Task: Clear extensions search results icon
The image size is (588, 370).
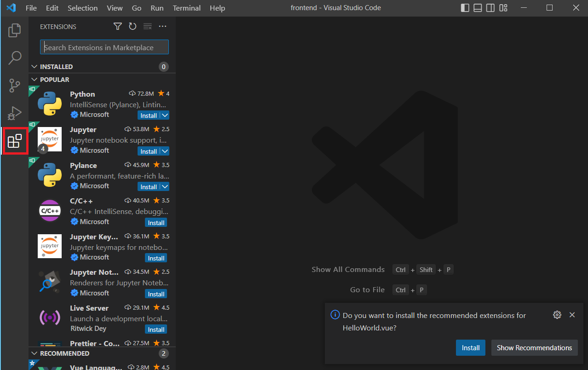Action: 148,27
